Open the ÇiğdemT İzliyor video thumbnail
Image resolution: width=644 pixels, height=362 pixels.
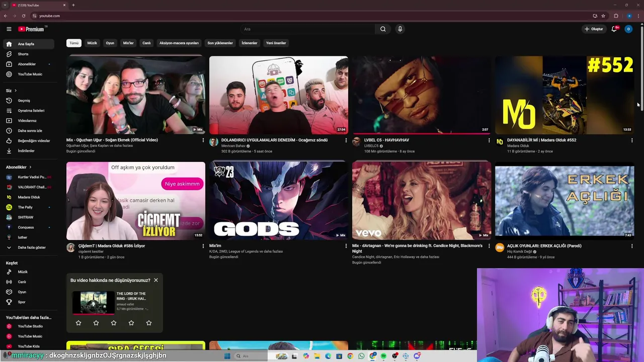click(x=136, y=201)
